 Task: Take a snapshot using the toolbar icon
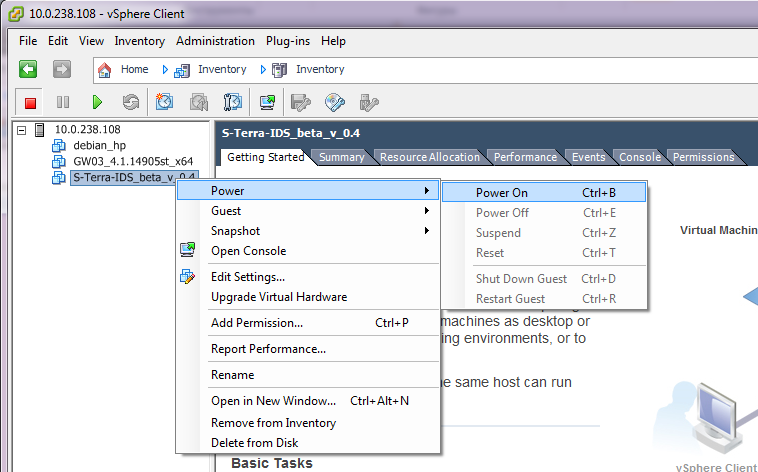(164, 102)
